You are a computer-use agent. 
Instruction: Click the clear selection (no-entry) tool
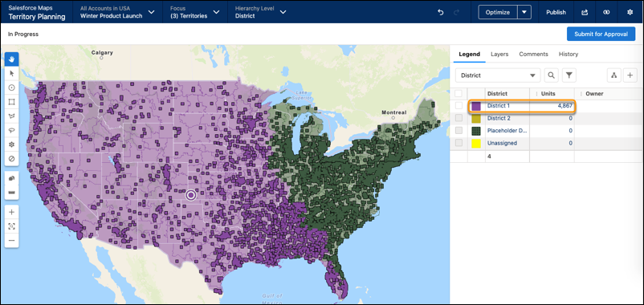11,158
